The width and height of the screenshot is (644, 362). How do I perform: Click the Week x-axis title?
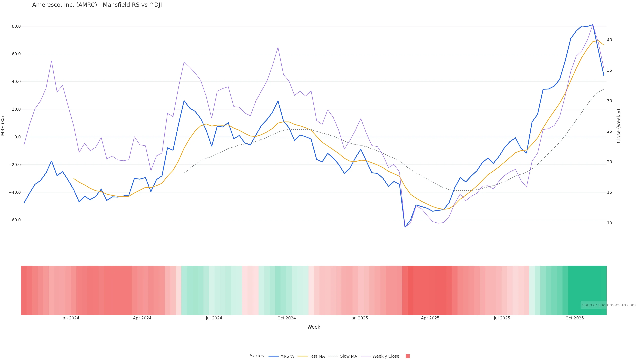pos(314,327)
